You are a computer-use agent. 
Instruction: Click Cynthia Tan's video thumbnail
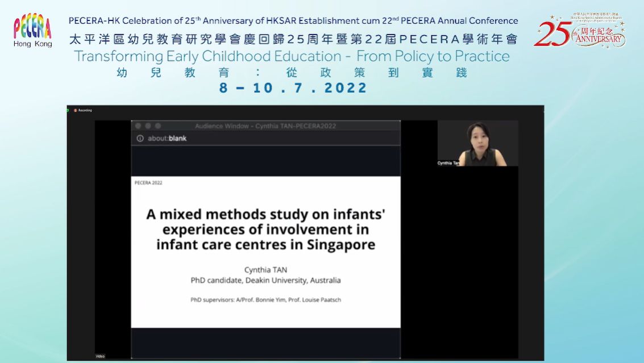(478, 144)
